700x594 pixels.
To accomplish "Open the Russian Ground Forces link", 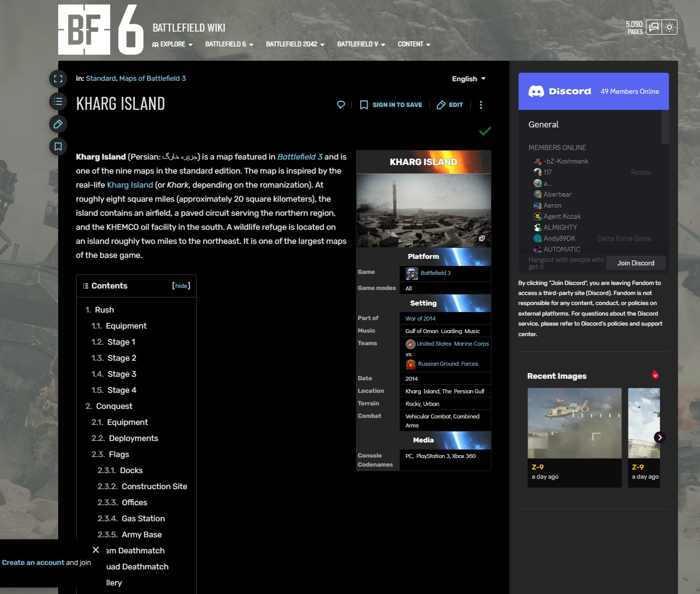I will pyautogui.click(x=448, y=364).
